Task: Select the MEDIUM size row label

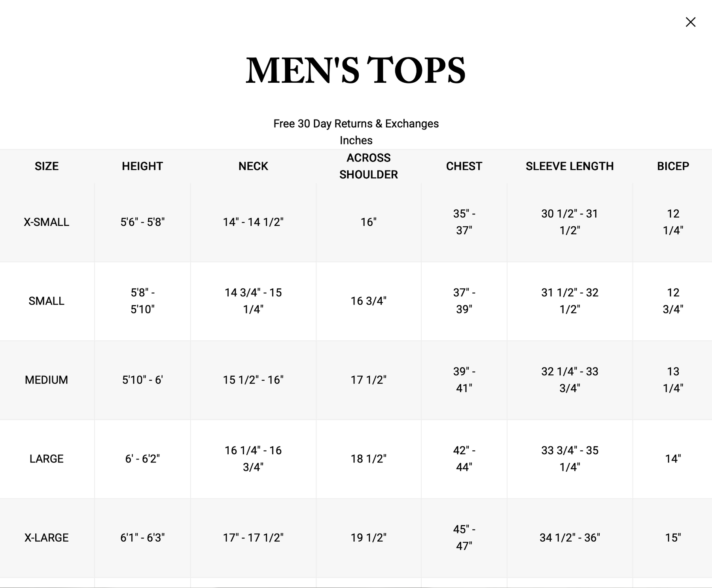Action: (47, 380)
